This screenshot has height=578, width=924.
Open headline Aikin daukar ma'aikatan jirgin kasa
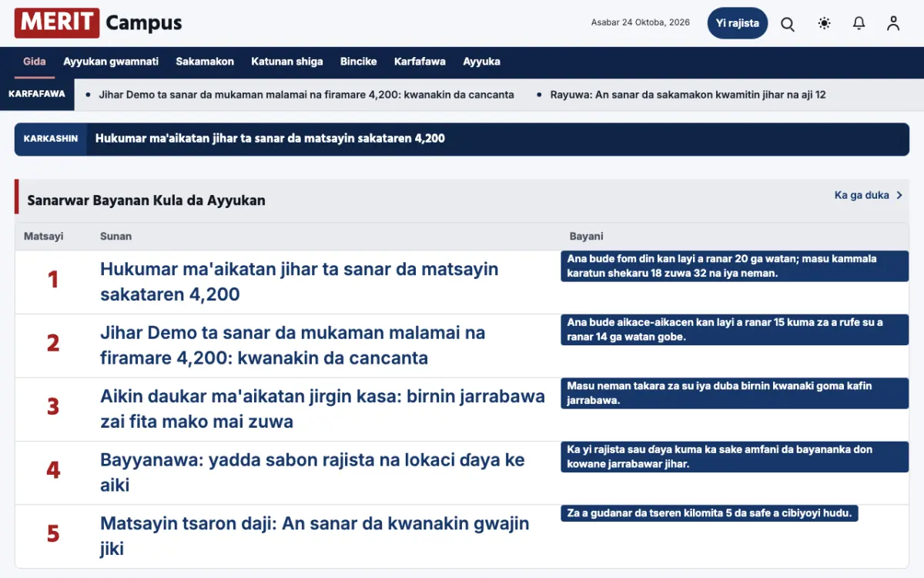click(x=323, y=408)
